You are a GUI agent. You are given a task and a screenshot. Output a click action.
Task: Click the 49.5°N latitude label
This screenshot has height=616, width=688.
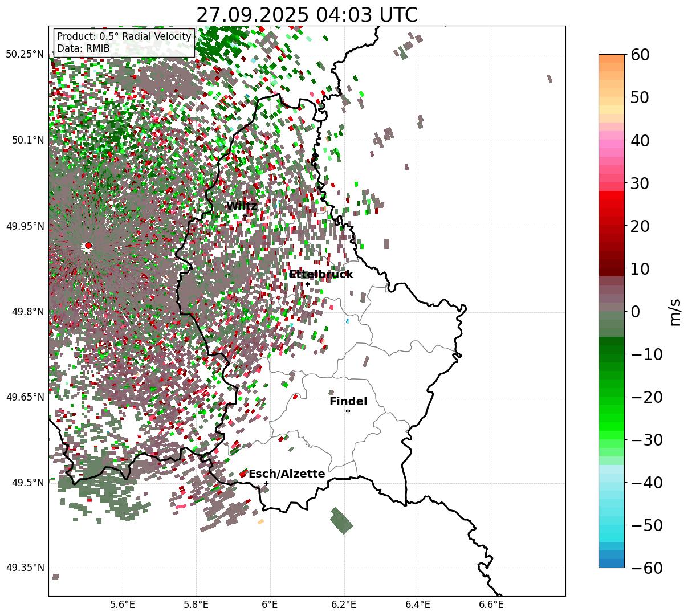tap(27, 483)
